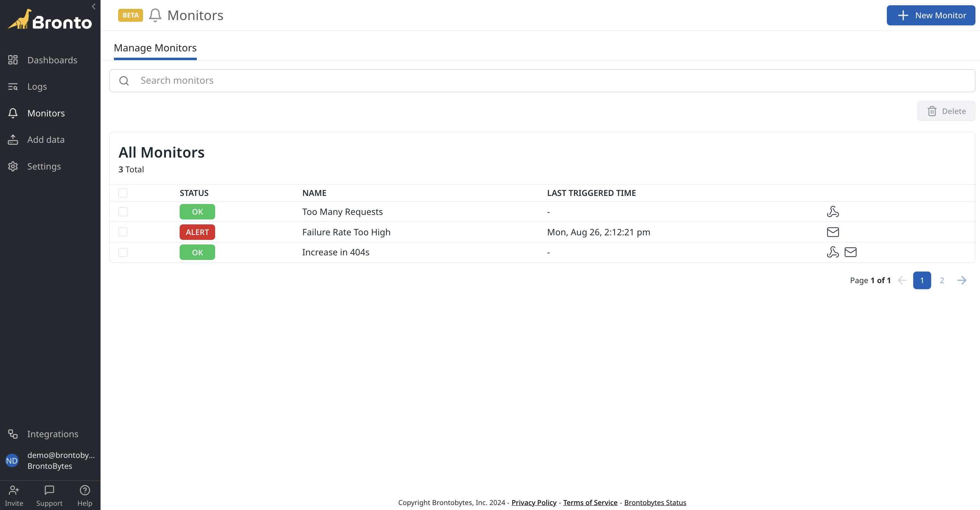
Task: Select page 1 in pagination controls
Action: (922, 280)
